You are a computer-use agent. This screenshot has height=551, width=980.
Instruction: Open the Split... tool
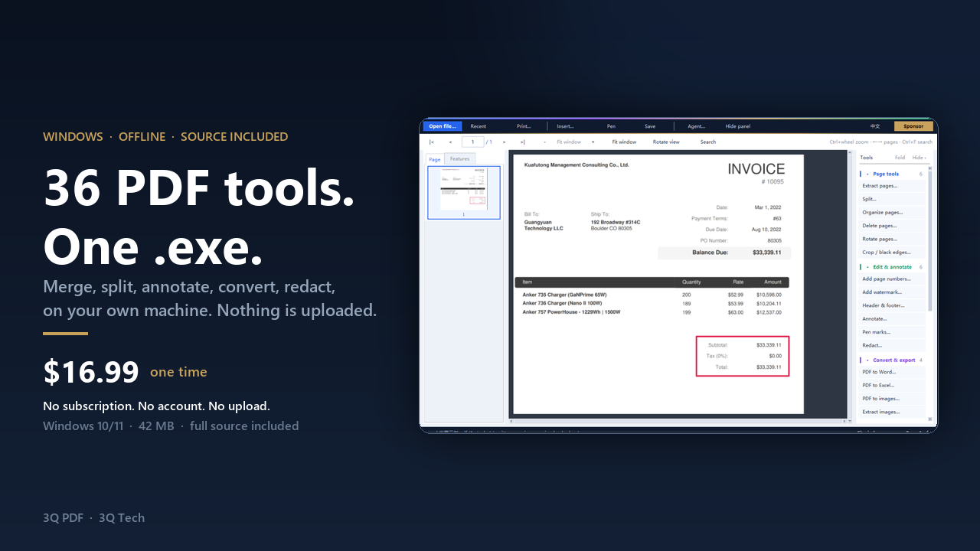coord(892,199)
